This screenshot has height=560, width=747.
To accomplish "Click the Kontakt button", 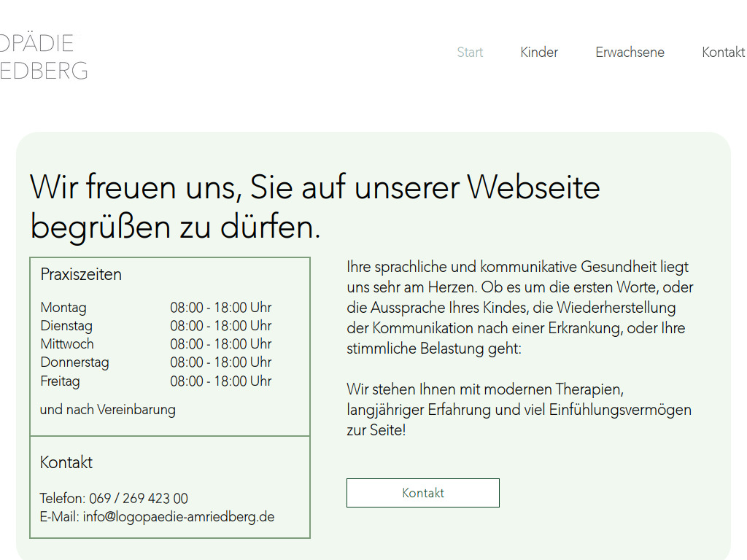I will tap(422, 493).
